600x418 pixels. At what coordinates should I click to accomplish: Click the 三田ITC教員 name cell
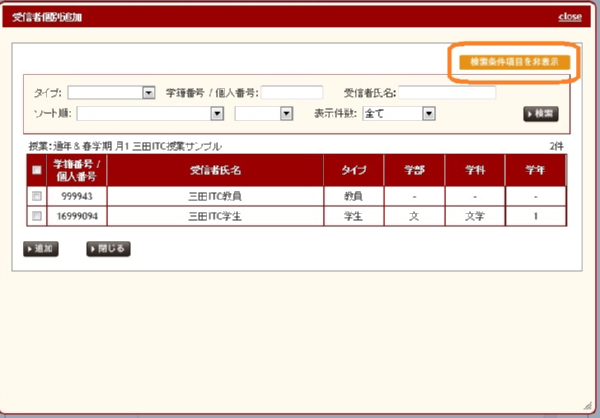point(214,196)
